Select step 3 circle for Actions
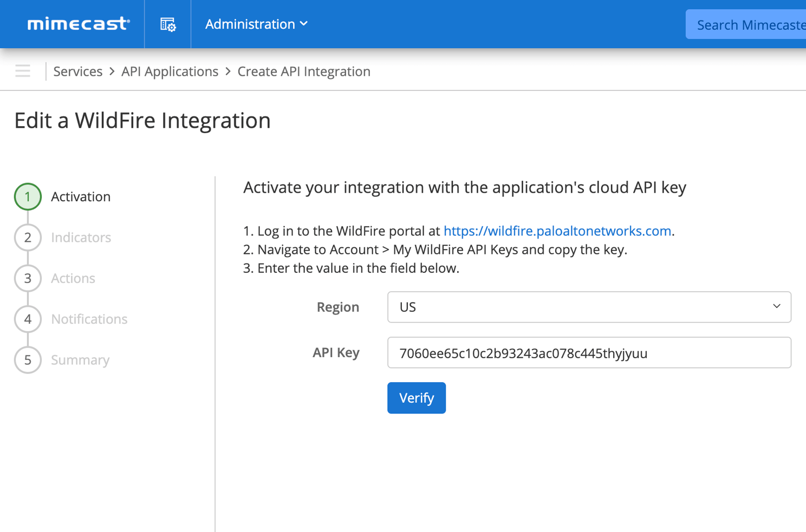This screenshot has width=806, height=532. pos(28,278)
